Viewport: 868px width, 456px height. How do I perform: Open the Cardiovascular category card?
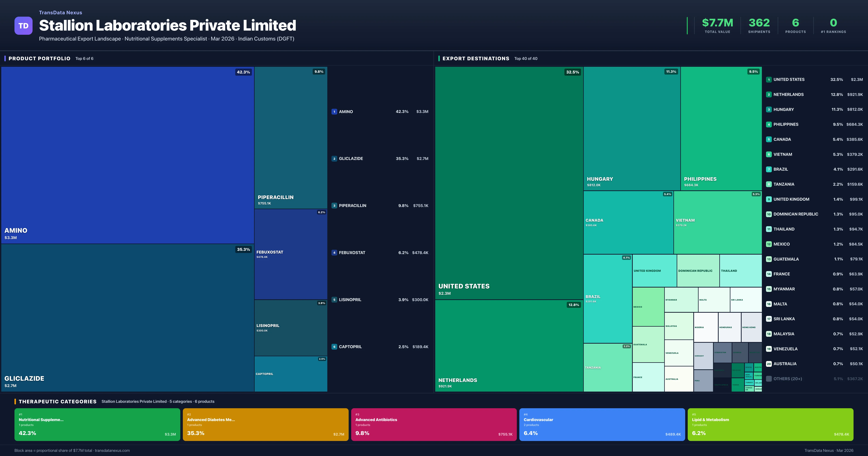pos(602,425)
